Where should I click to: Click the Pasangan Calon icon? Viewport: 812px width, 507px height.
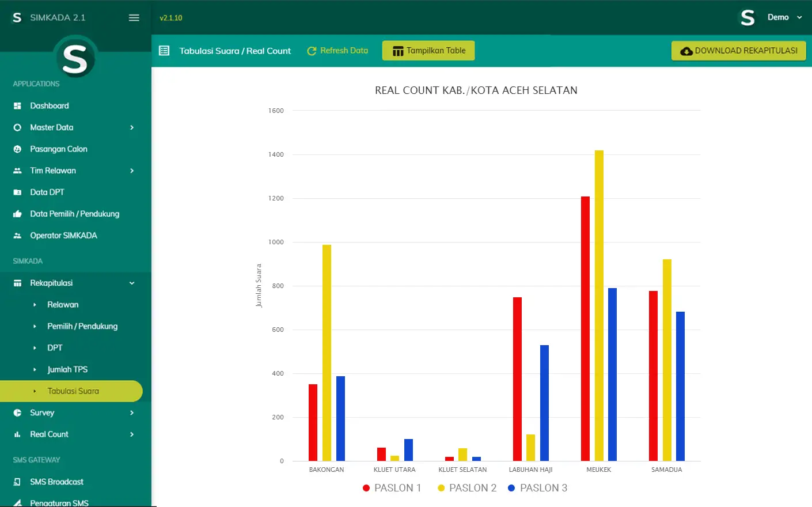pos(17,149)
